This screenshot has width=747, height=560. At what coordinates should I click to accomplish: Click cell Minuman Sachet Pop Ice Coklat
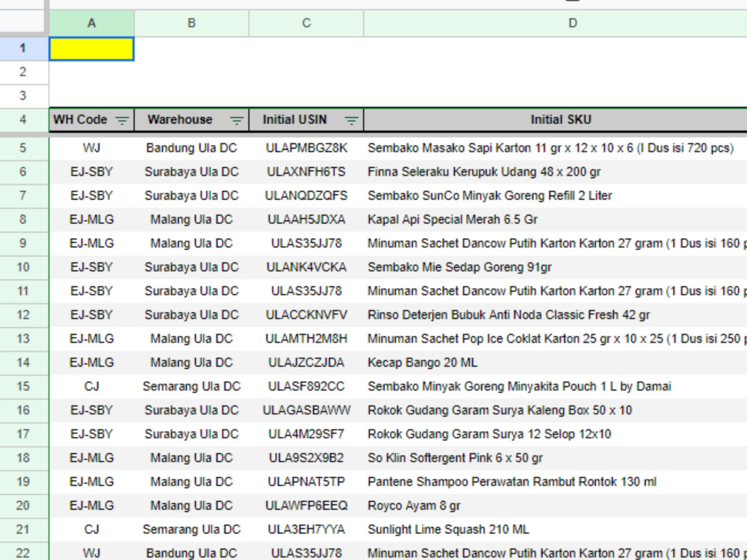click(556, 338)
